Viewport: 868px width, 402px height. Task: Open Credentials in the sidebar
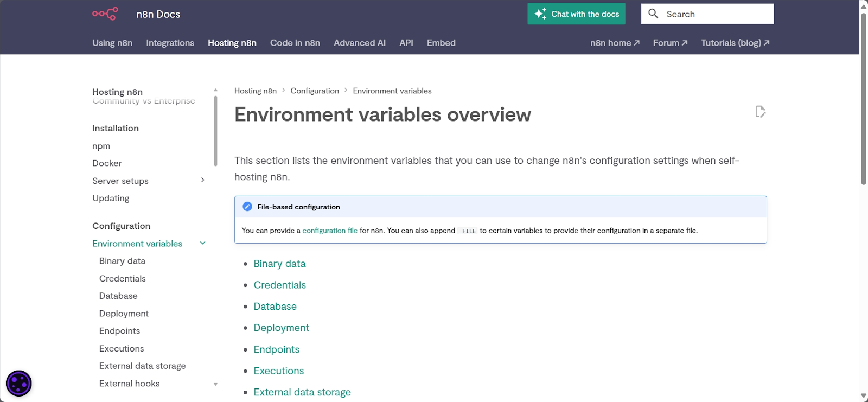122,278
